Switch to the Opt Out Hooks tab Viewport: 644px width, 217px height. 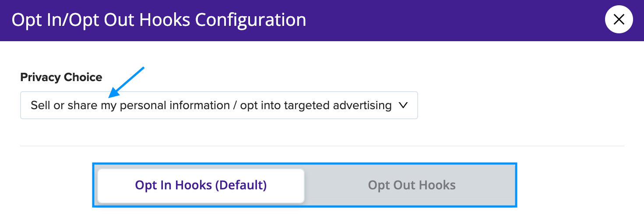pyautogui.click(x=412, y=185)
